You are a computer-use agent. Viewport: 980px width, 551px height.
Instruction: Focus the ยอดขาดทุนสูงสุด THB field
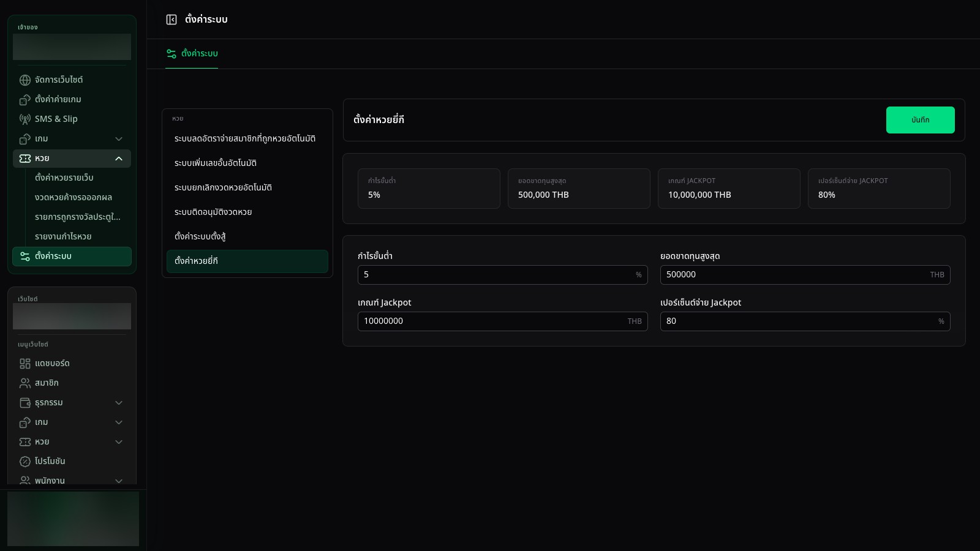tap(805, 275)
